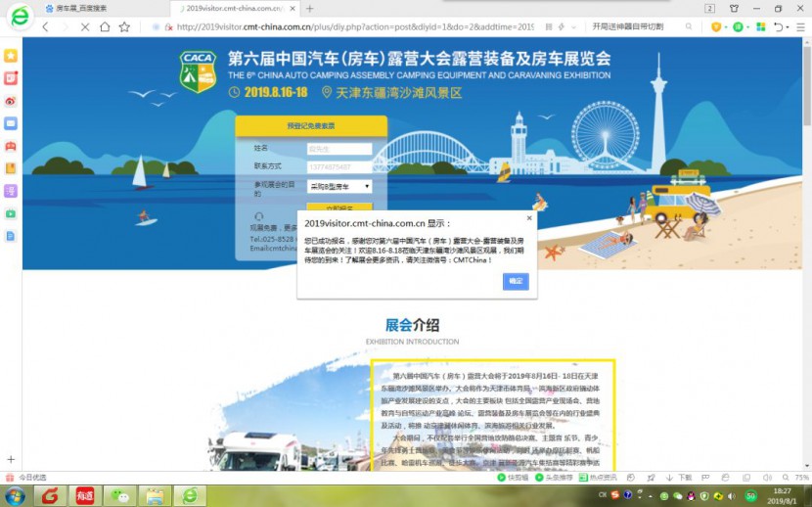Click the game controller icon in the sidebar
The image size is (812, 507).
click(x=11, y=146)
